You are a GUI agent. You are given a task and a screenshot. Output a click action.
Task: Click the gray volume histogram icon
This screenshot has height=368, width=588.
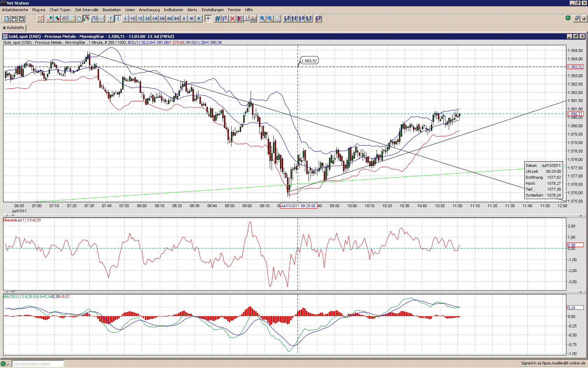point(253,19)
